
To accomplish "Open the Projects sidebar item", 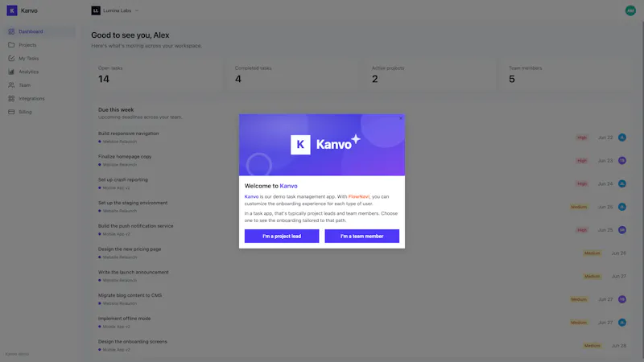I will click(39, 45).
